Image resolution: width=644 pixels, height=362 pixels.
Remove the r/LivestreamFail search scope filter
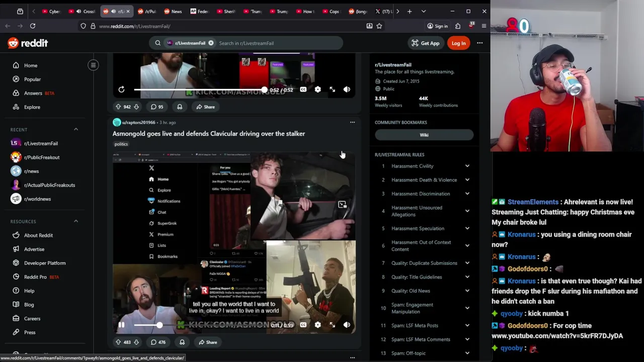[211, 43]
